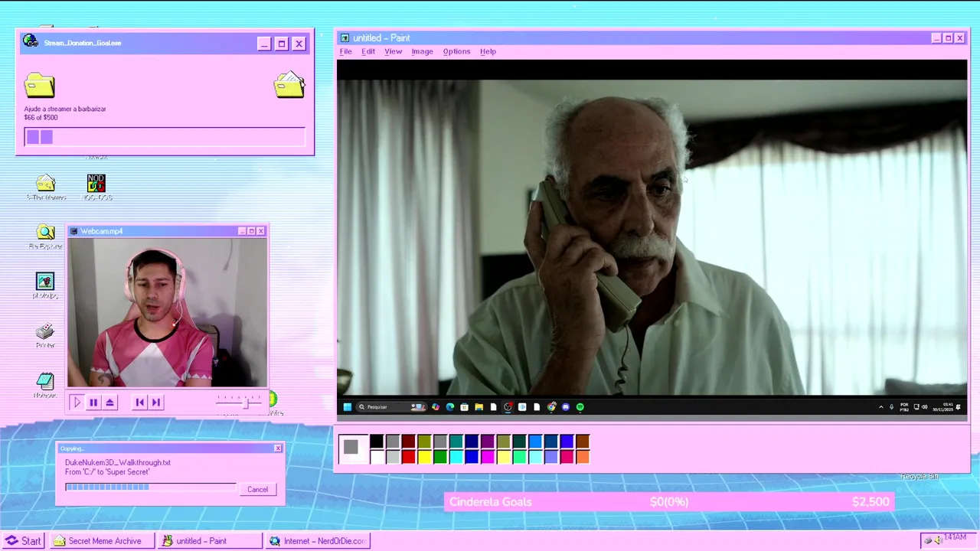Open Spotify icon in inner taskbar
Viewport: 980px width, 551px height.
(x=580, y=407)
